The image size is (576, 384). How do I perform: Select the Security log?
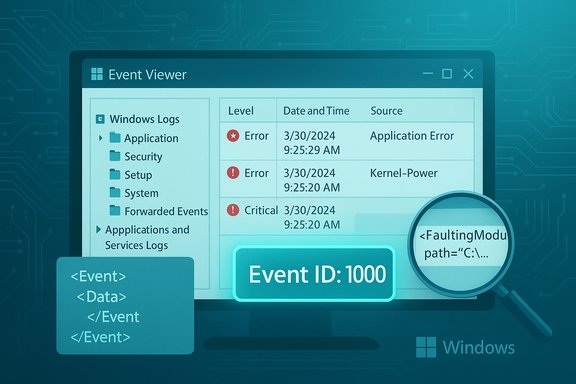click(143, 157)
